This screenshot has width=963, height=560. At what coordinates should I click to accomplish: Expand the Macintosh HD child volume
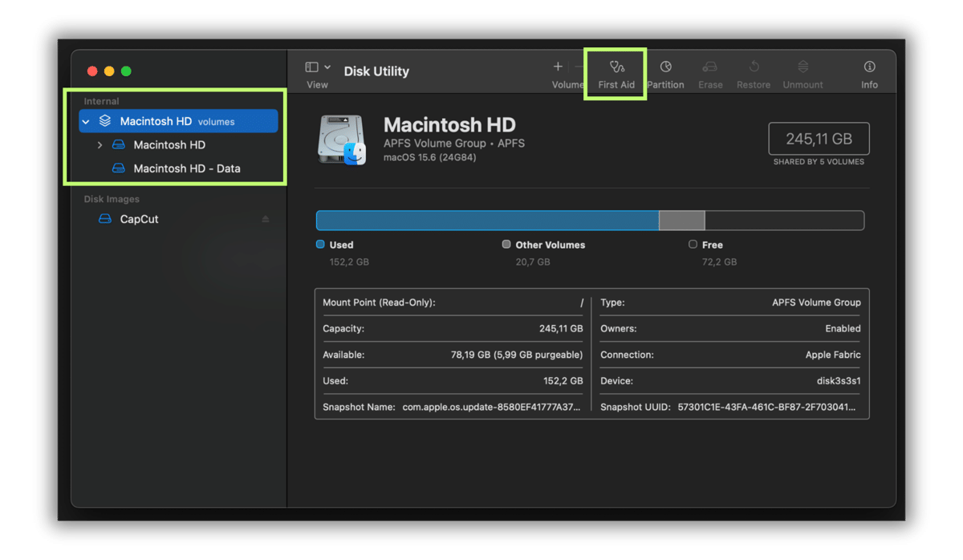100,145
